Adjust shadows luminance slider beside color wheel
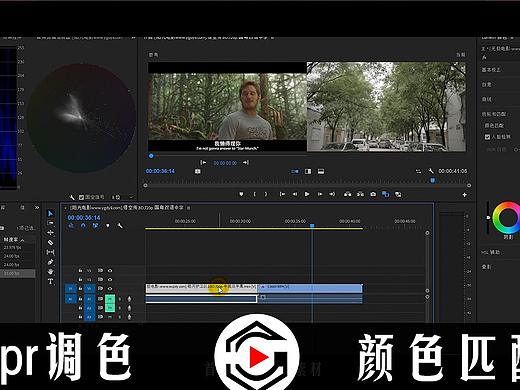The height and width of the screenshot is (390, 520). (488, 218)
